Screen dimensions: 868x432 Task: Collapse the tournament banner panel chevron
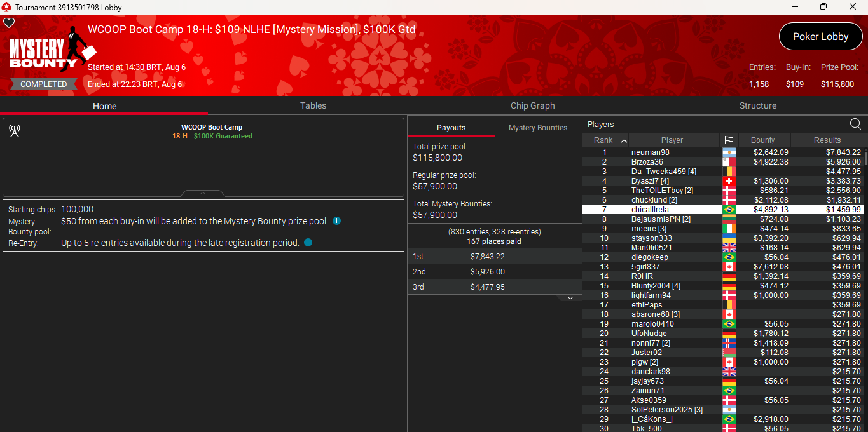203,193
